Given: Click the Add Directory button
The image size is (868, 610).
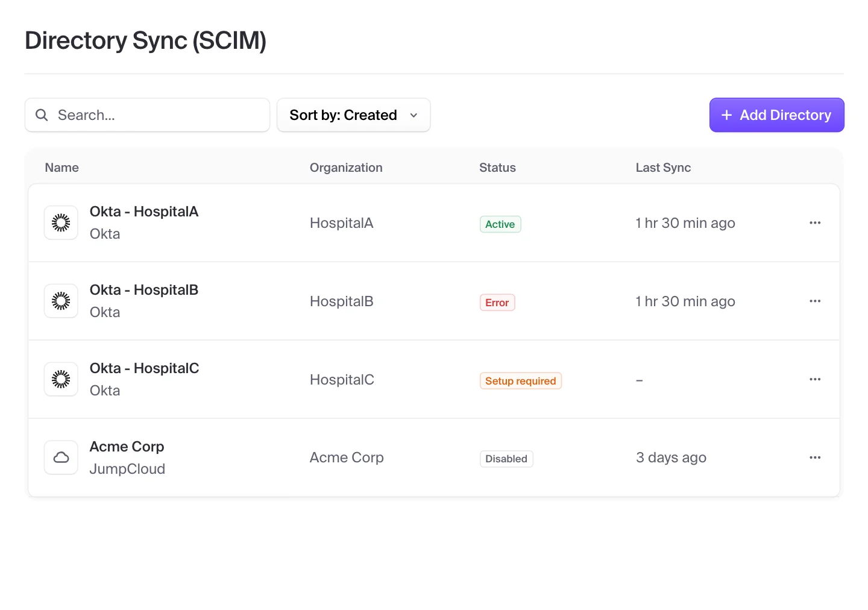Looking at the screenshot, I should click(x=777, y=115).
